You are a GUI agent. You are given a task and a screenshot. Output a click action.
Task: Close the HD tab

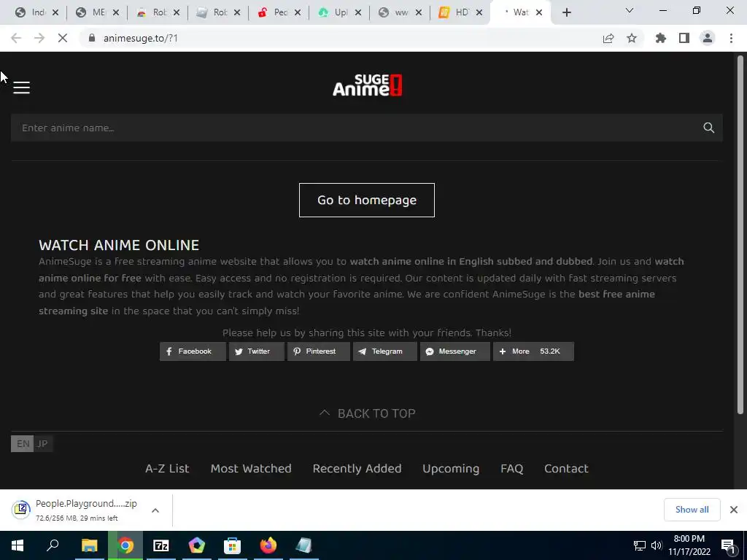[479, 12]
